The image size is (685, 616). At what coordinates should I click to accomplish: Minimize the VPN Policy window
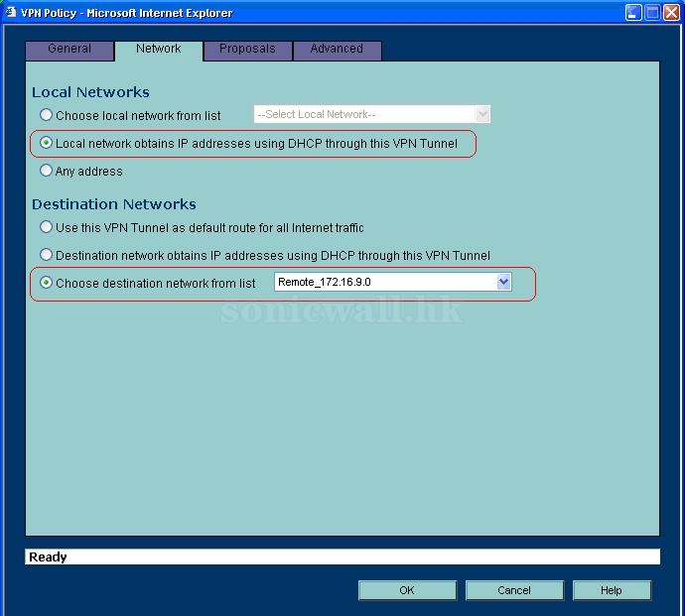[633, 13]
